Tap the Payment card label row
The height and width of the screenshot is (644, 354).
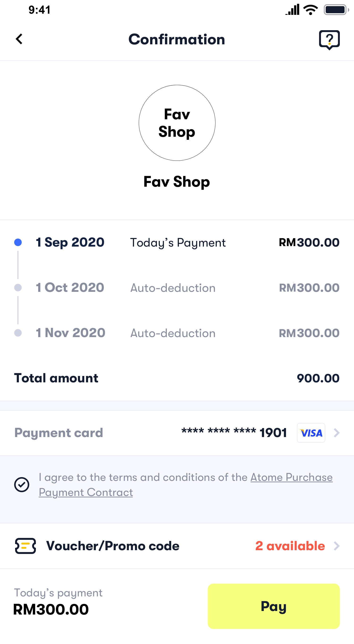coord(59,433)
